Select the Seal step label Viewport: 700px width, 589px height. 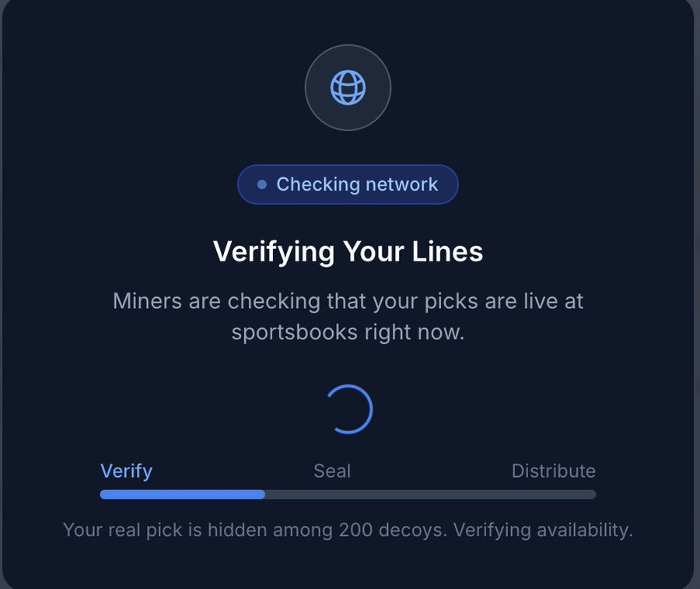tap(332, 471)
